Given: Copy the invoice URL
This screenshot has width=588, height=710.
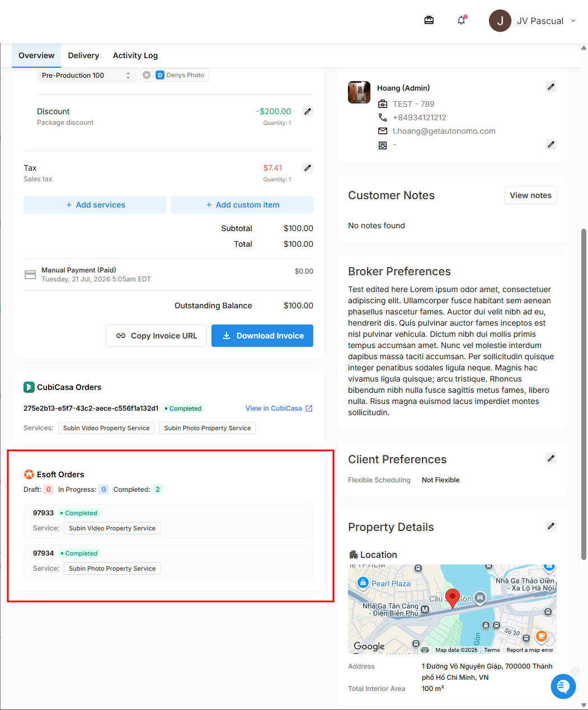Looking at the screenshot, I should pos(157,336).
